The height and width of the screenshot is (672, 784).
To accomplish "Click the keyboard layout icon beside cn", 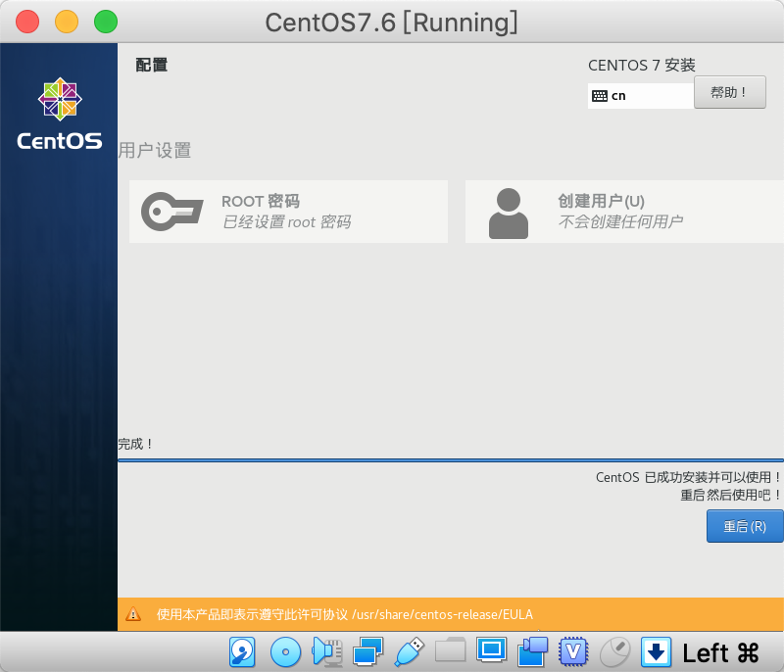I will (x=600, y=96).
